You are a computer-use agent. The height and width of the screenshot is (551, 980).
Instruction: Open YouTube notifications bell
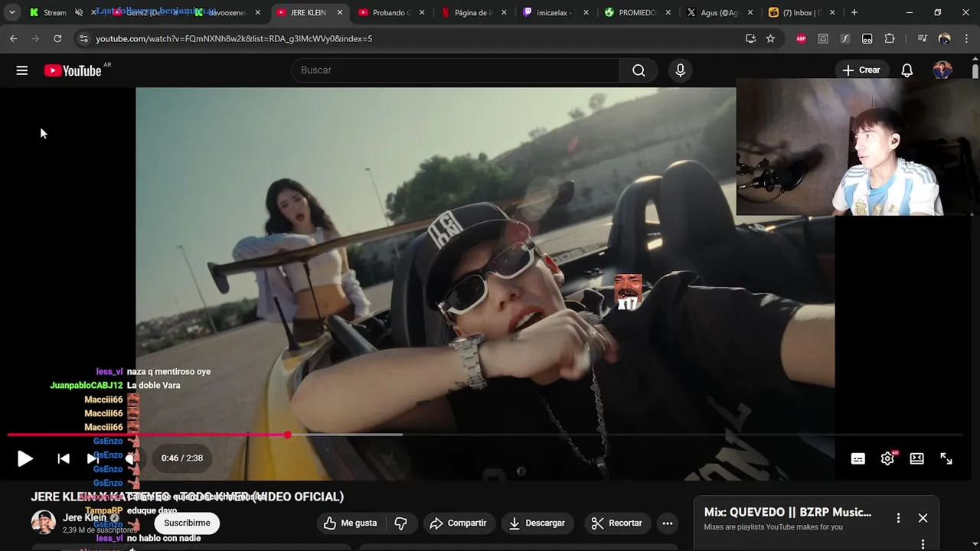click(906, 70)
